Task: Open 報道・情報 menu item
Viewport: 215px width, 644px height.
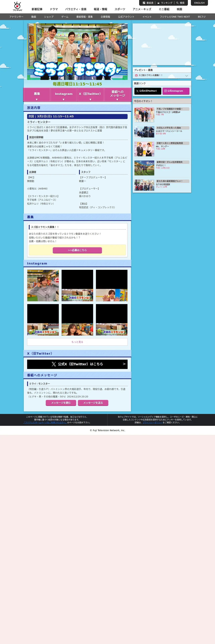Action: pos(100,9)
